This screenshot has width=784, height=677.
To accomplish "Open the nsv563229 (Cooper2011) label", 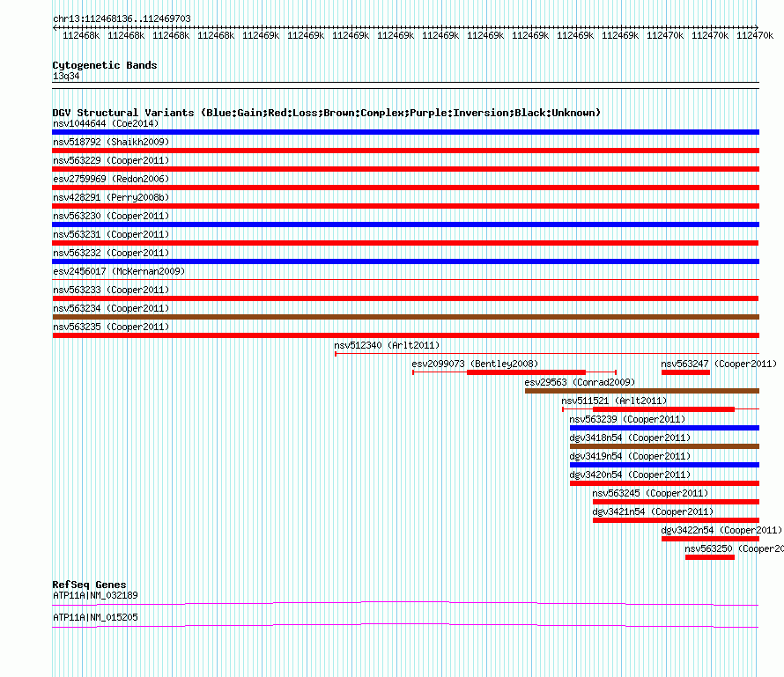I will click(x=111, y=160).
